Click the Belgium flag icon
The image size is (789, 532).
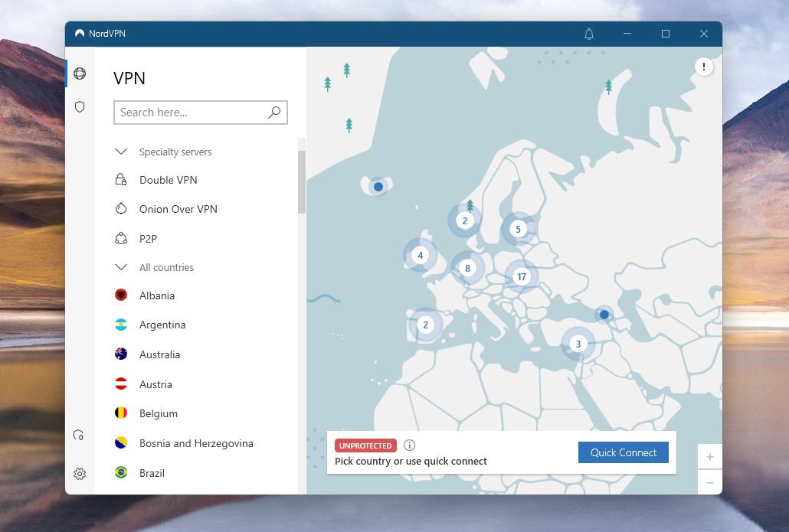(x=121, y=413)
